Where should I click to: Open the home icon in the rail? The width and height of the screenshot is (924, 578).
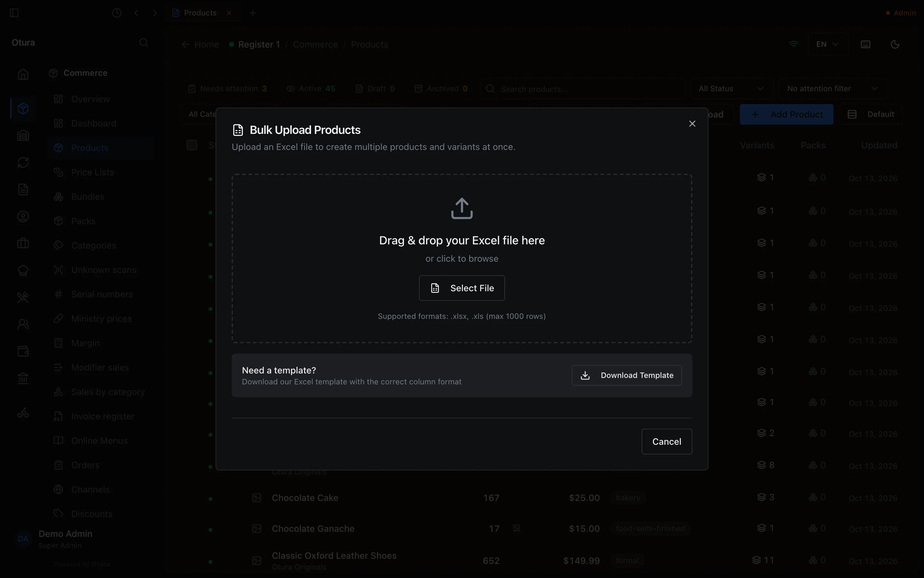pos(23,74)
